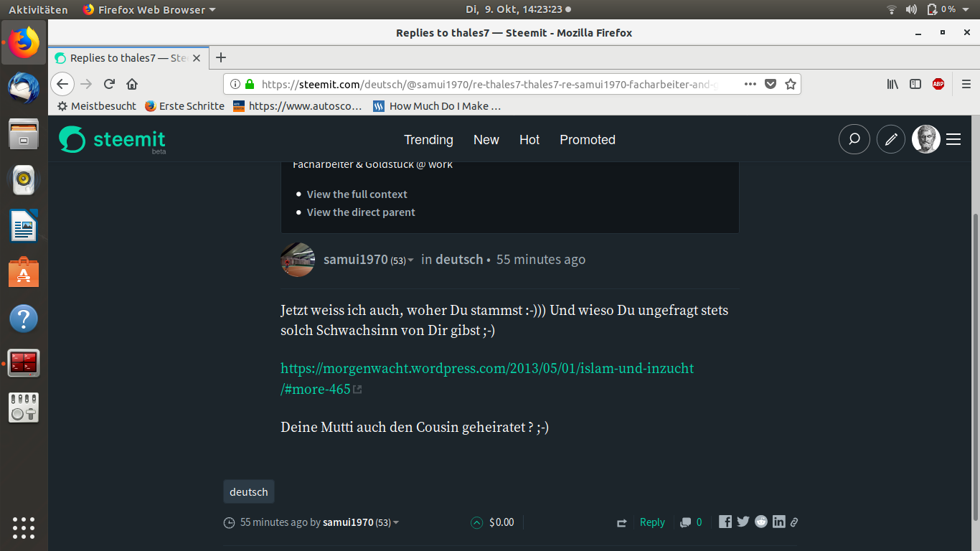
Task: Click View the full context link
Action: click(x=357, y=194)
